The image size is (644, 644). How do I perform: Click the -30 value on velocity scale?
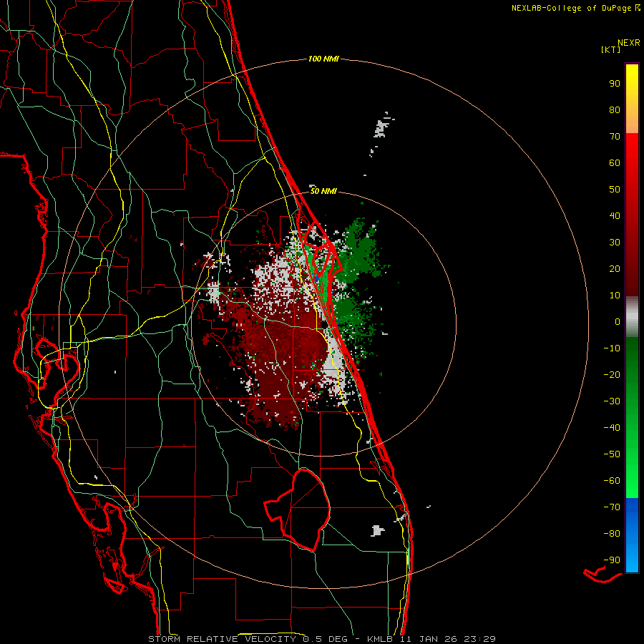(612, 401)
